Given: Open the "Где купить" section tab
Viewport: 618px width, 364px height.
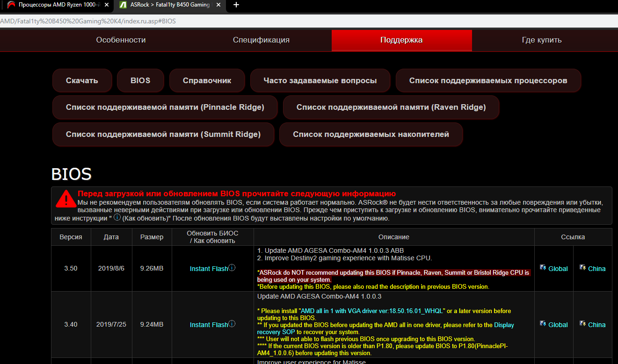Looking at the screenshot, I should point(542,40).
